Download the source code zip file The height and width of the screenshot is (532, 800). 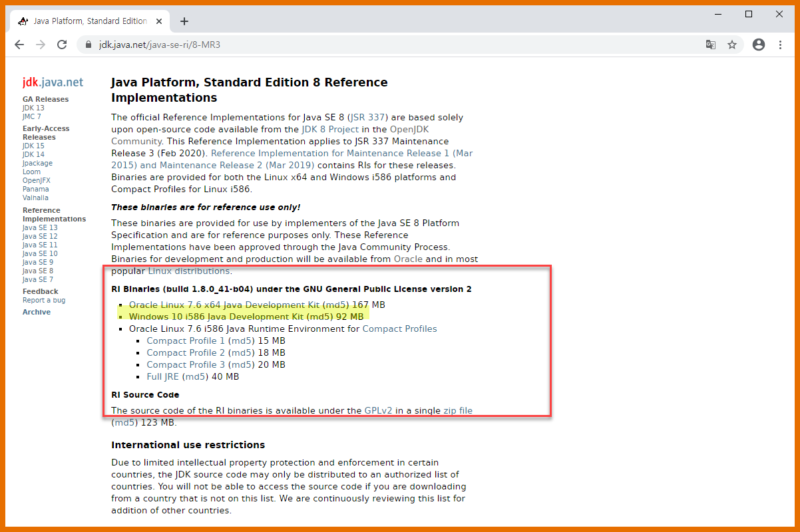458,410
